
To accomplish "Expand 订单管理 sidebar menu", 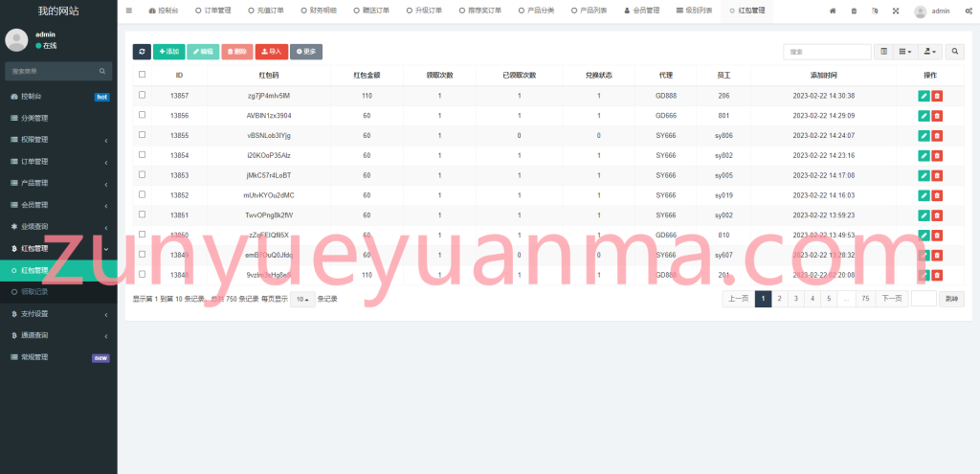I will 58,161.
